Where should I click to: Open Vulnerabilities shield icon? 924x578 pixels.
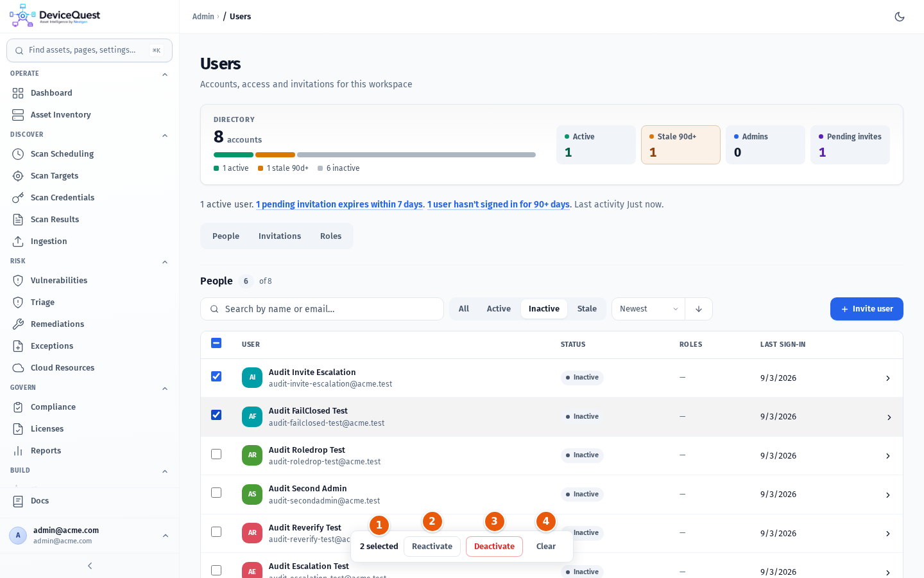tap(18, 281)
